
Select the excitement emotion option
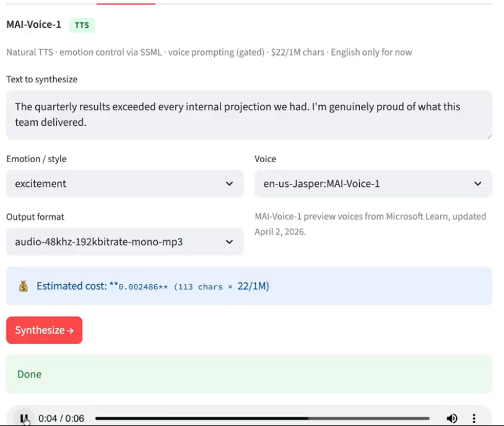point(124,183)
